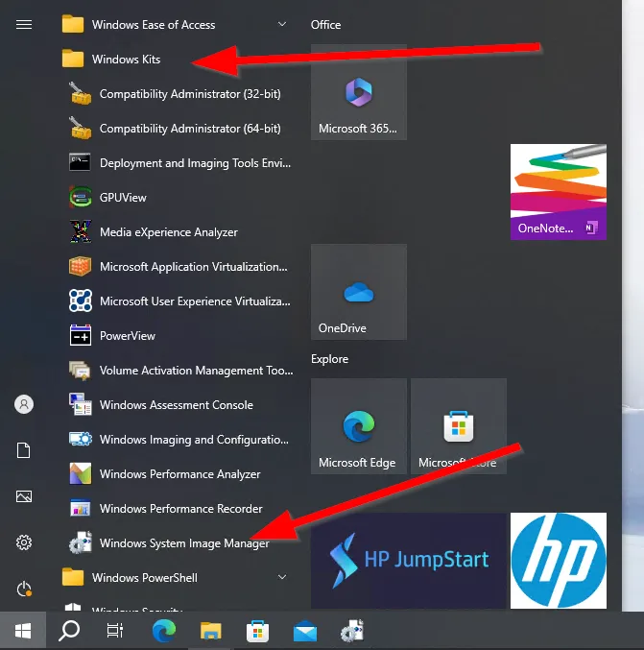Click 'Media eXperience Analyzer' label

(169, 232)
